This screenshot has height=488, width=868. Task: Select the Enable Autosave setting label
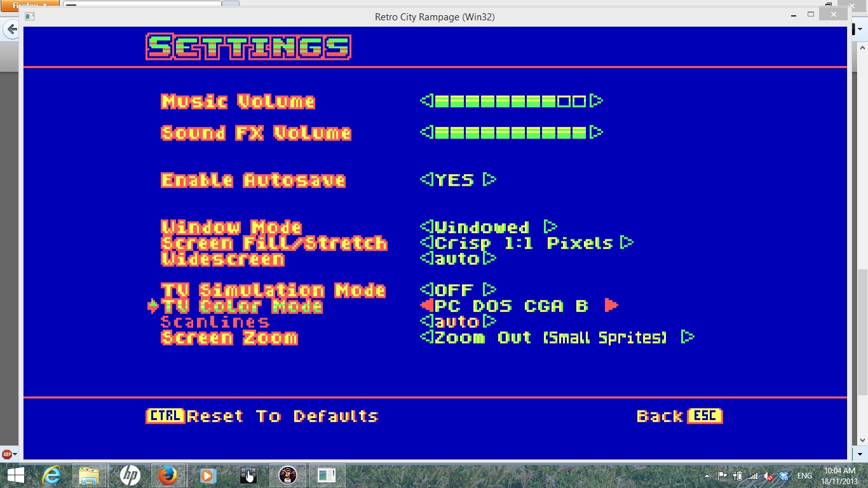(254, 180)
